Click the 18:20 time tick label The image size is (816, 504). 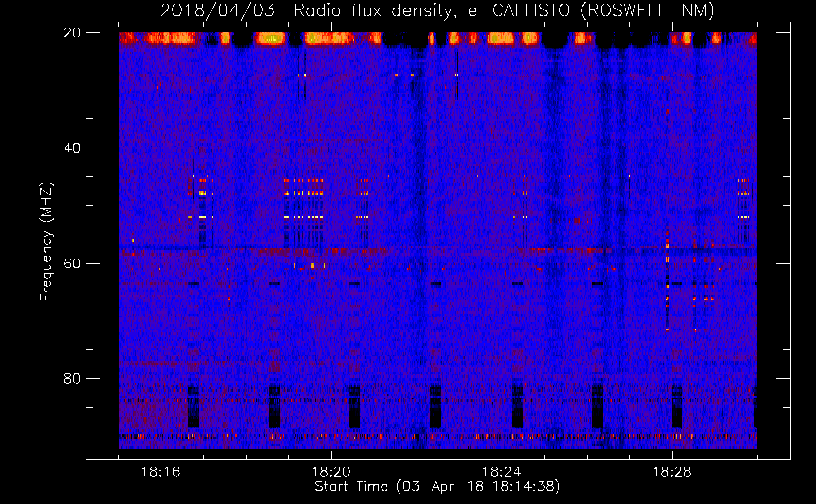pyautogui.click(x=331, y=472)
